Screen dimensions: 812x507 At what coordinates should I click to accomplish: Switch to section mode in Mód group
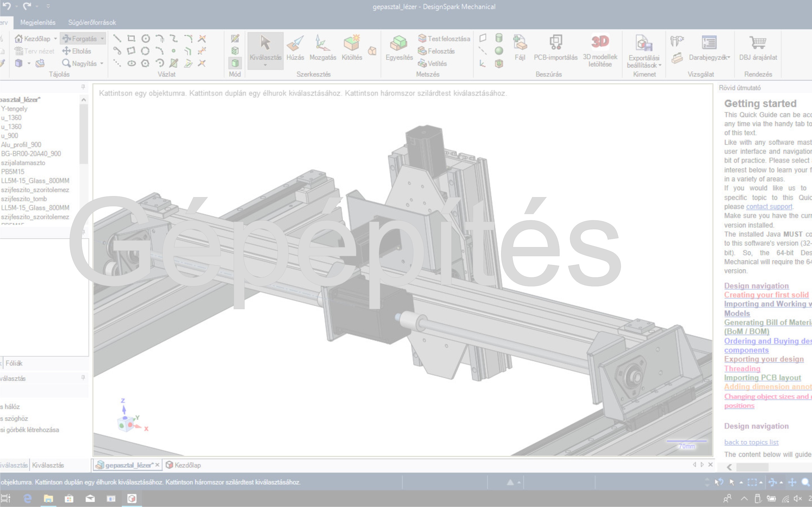point(235,51)
